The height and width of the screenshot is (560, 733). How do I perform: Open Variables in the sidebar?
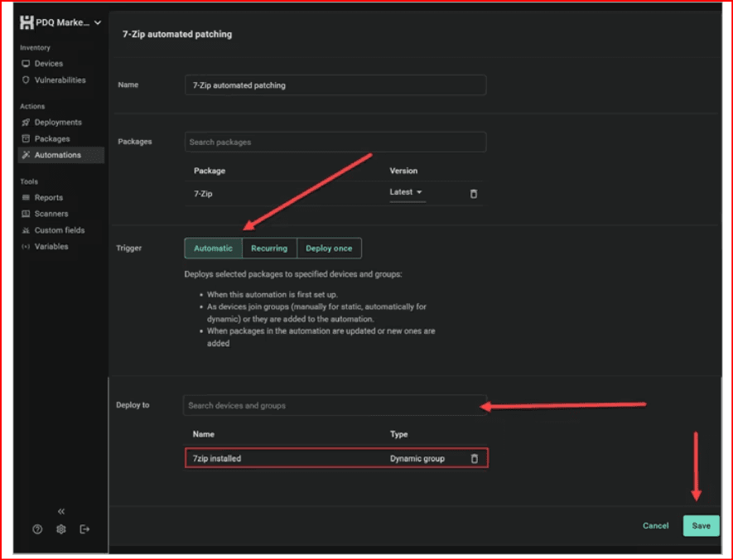point(51,246)
